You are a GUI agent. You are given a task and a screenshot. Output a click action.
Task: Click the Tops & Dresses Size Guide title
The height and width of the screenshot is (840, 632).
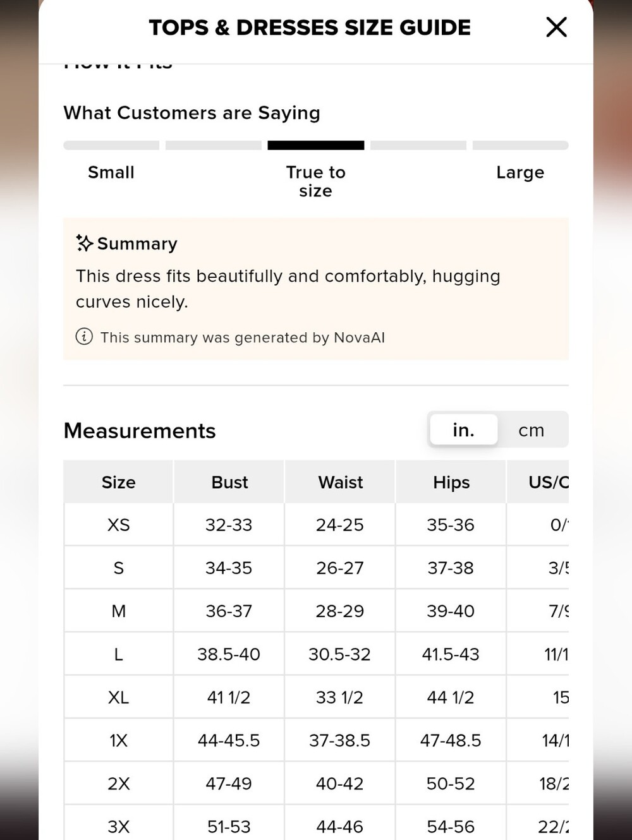tap(310, 28)
